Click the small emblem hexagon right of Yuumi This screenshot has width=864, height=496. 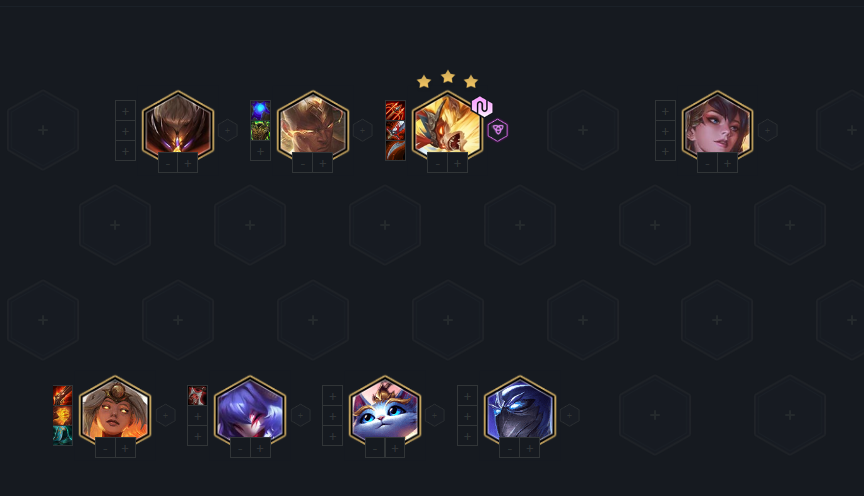tap(435, 415)
